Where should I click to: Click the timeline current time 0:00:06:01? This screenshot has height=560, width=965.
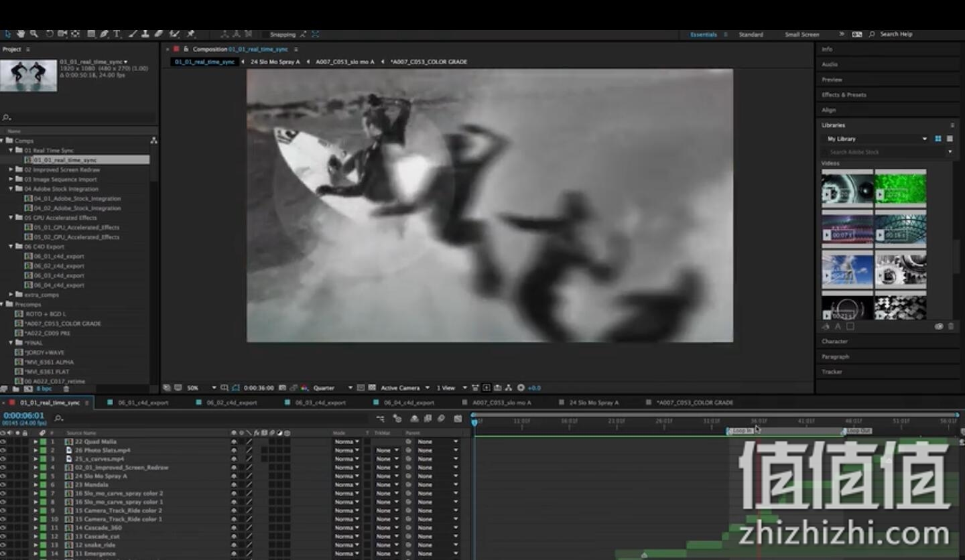[x=23, y=416]
